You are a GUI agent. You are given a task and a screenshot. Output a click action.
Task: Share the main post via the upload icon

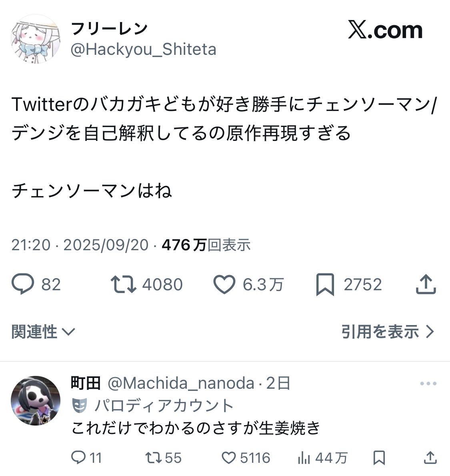click(x=426, y=284)
